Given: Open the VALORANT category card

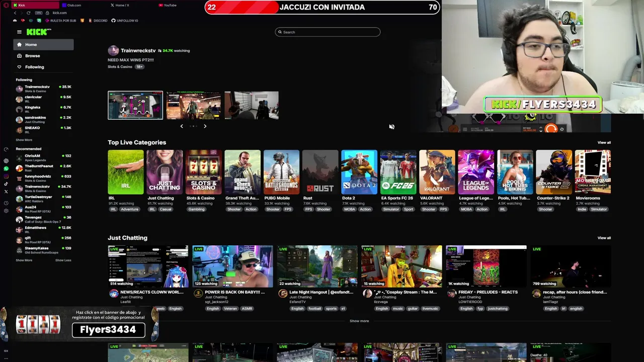Looking at the screenshot, I should click(x=437, y=172).
